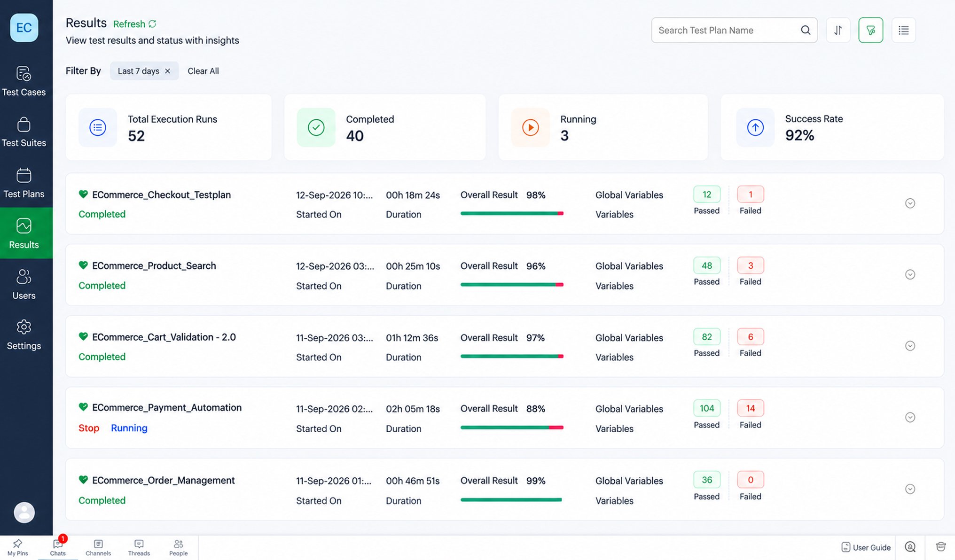
Task: Click the Total Execution Runs icon
Action: (98, 127)
